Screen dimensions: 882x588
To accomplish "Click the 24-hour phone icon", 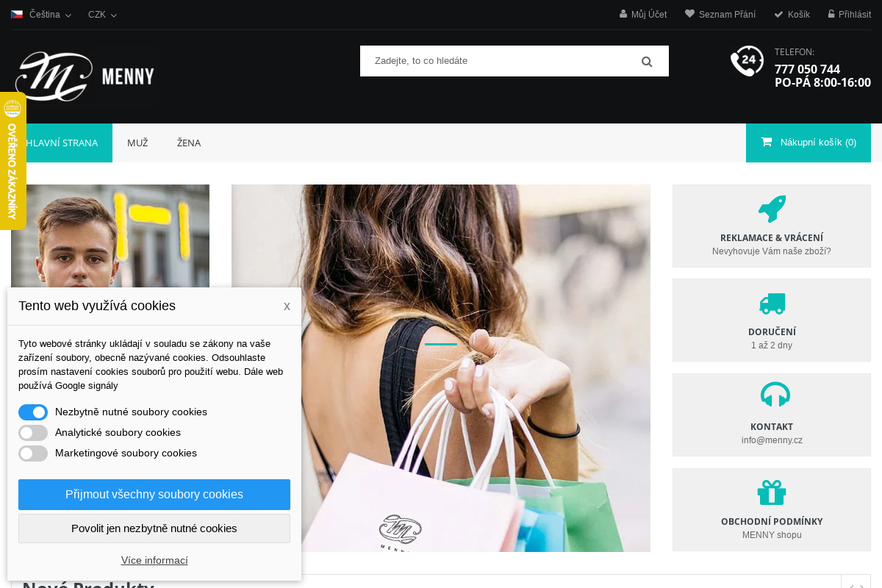I will coord(747,61).
